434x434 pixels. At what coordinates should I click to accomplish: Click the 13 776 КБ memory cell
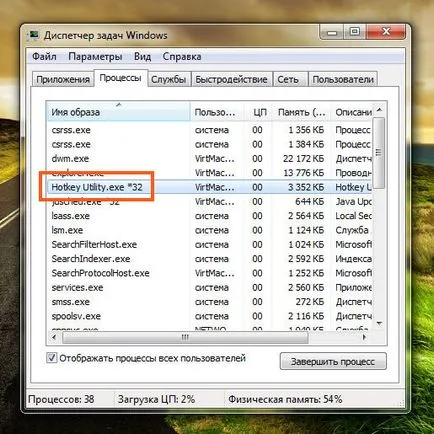point(303,173)
